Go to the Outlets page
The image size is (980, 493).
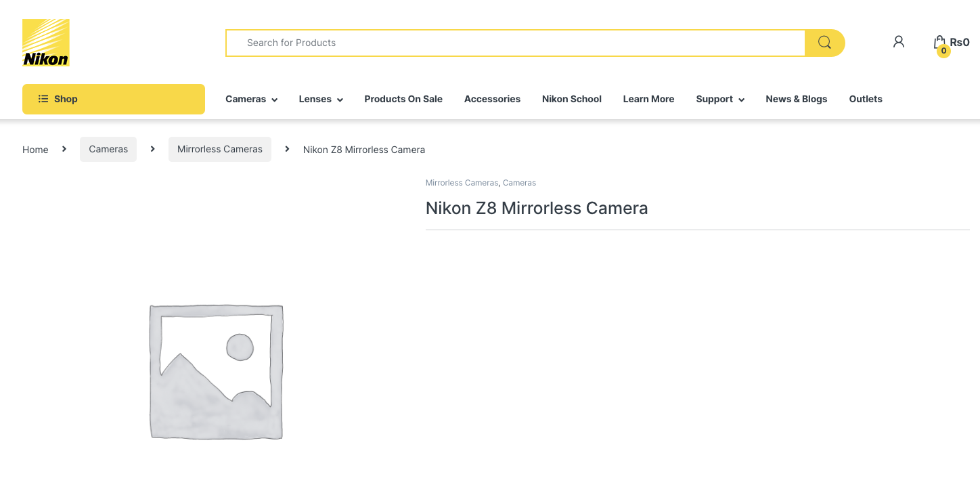coord(866,99)
